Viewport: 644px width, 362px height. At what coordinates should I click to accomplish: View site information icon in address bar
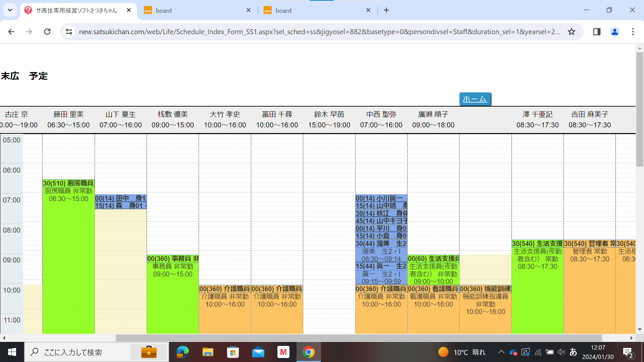click(x=69, y=32)
